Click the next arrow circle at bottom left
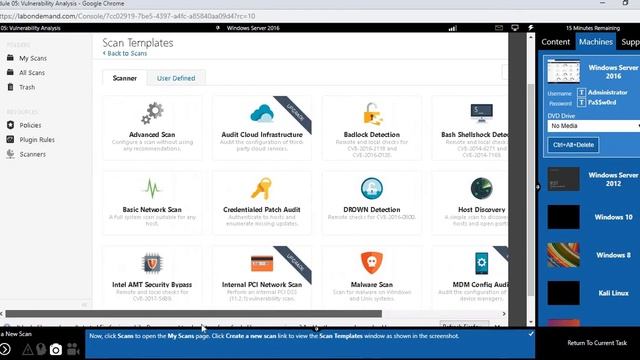The height and width of the screenshot is (360, 640). 4,349
